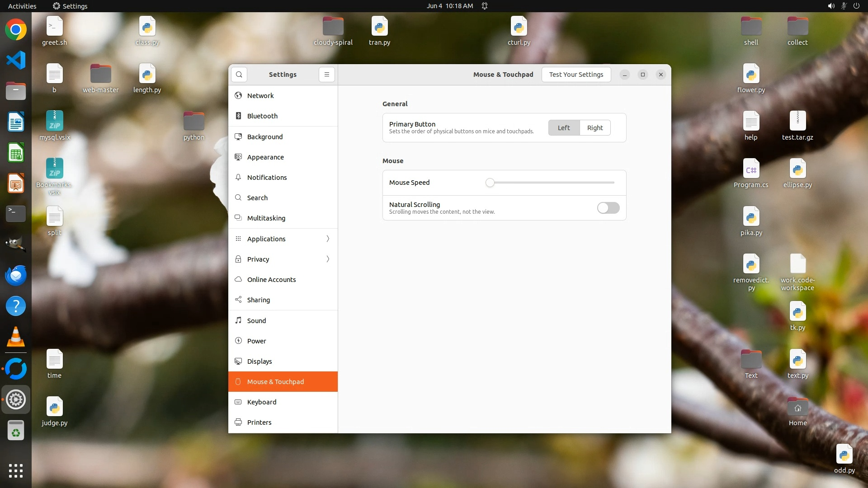Set primary button to Right
This screenshot has height=488, width=868.
tap(594, 128)
